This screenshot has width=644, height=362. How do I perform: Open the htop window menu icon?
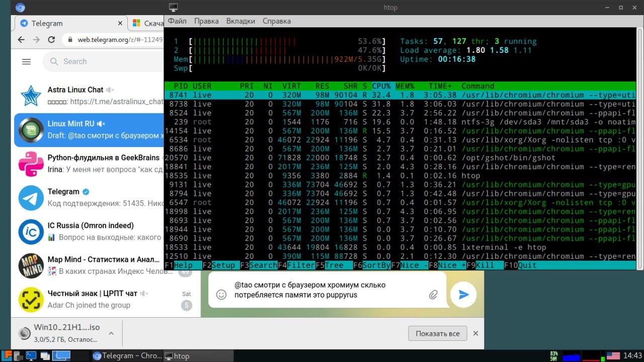pos(173,7)
